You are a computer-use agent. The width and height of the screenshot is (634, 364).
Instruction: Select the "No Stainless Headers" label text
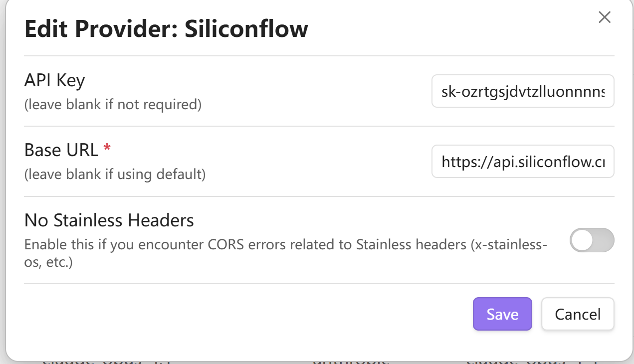[109, 220]
